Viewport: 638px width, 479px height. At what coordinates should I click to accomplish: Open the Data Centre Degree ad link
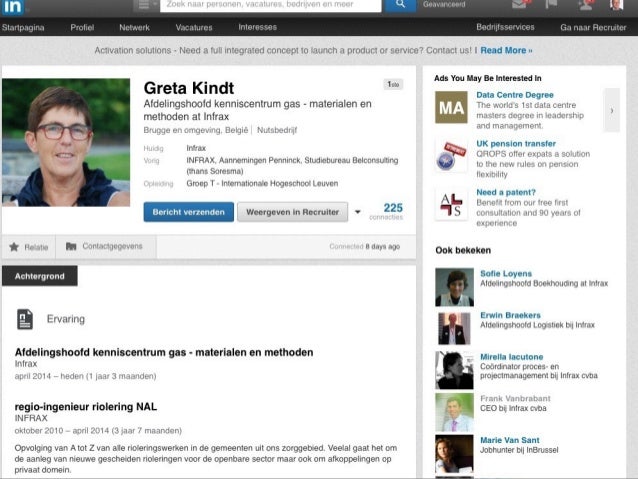tap(515, 95)
